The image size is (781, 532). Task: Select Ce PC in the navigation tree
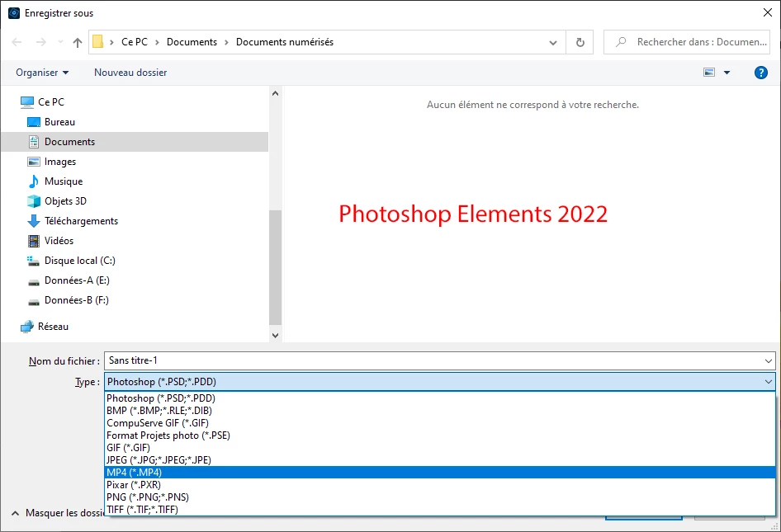51,102
